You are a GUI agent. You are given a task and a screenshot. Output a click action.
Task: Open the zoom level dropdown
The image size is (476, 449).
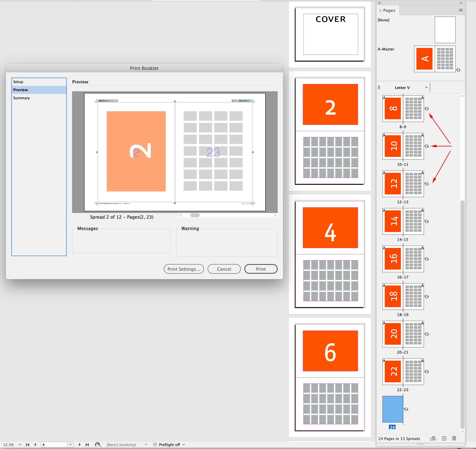tap(20, 444)
